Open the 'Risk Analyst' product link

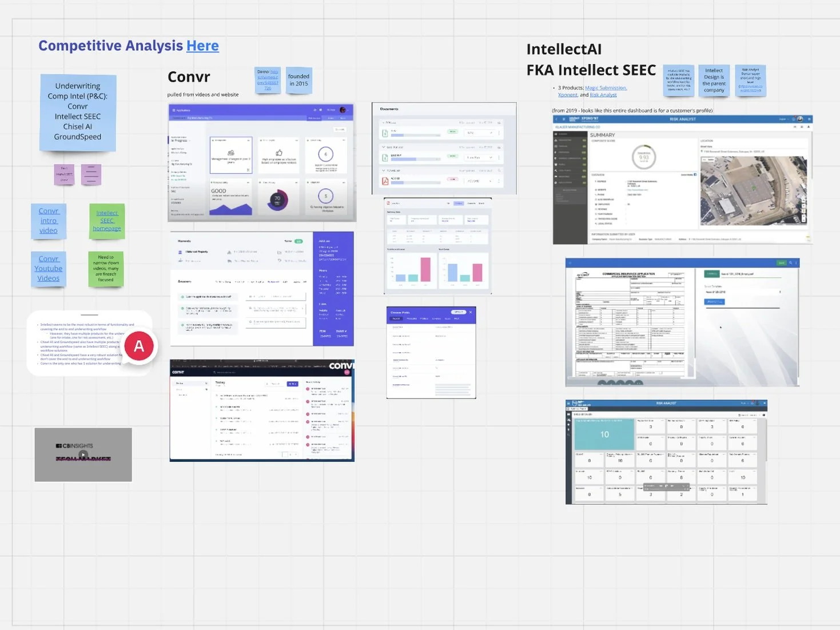click(603, 95)
